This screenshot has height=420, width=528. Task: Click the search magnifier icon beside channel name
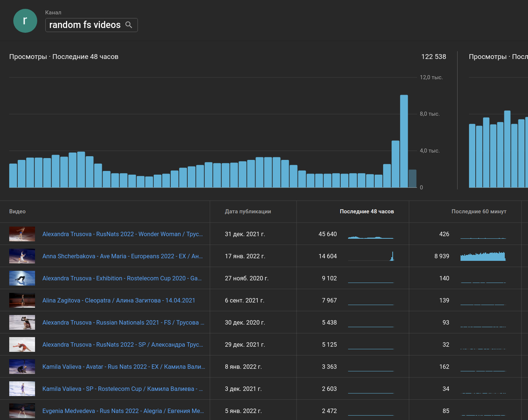129,25
